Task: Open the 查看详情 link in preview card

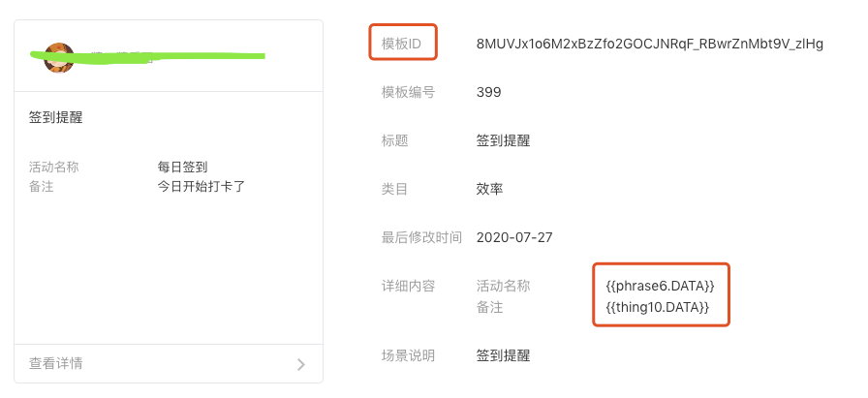Action: pyautogui.click(x=56, y=364)
